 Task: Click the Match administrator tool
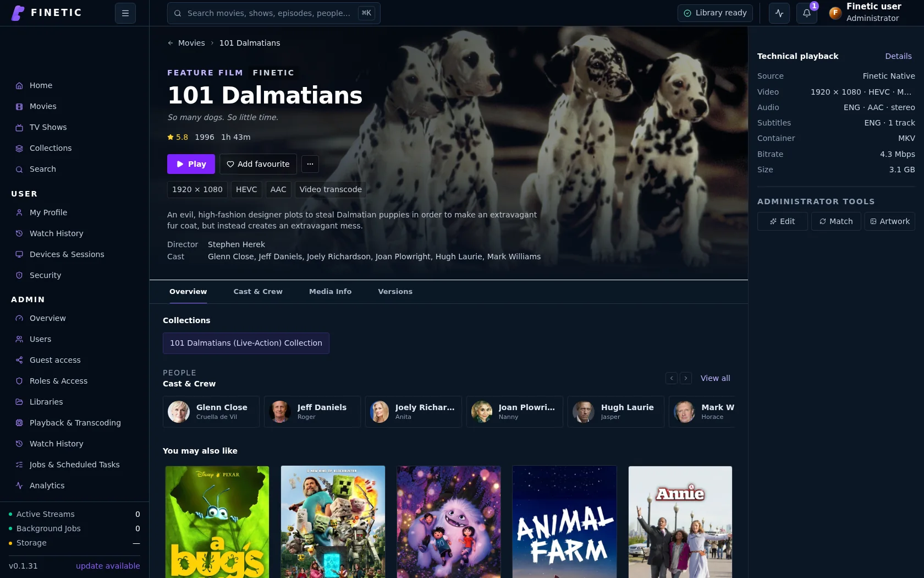coord(836,221)
